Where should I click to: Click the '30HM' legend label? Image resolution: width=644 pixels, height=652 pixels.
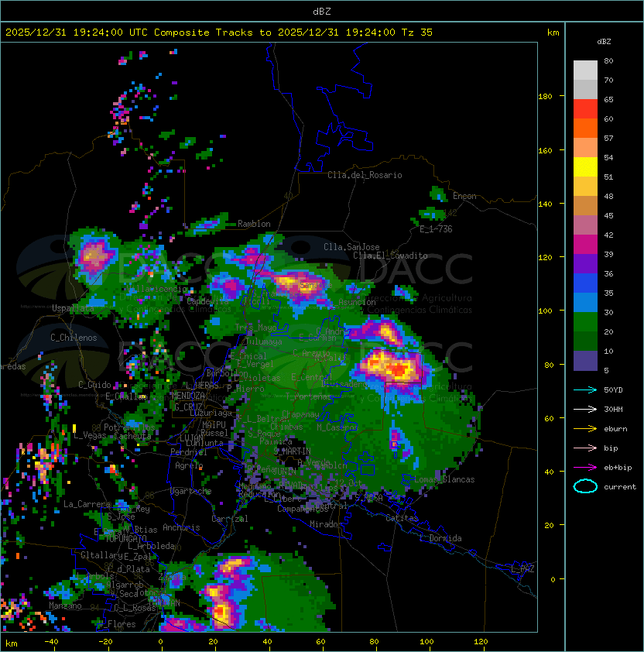tap(613, 409)
